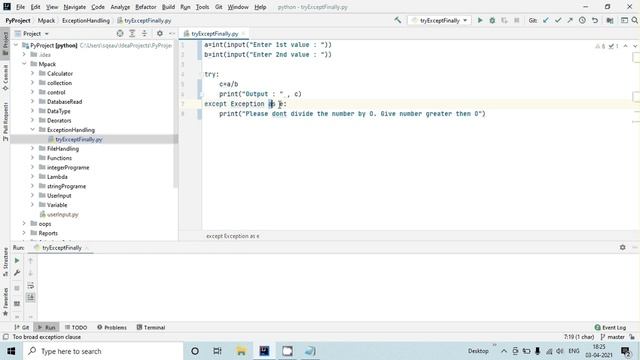
Task: Click the Windows search box
Action: tap(103, 351)
